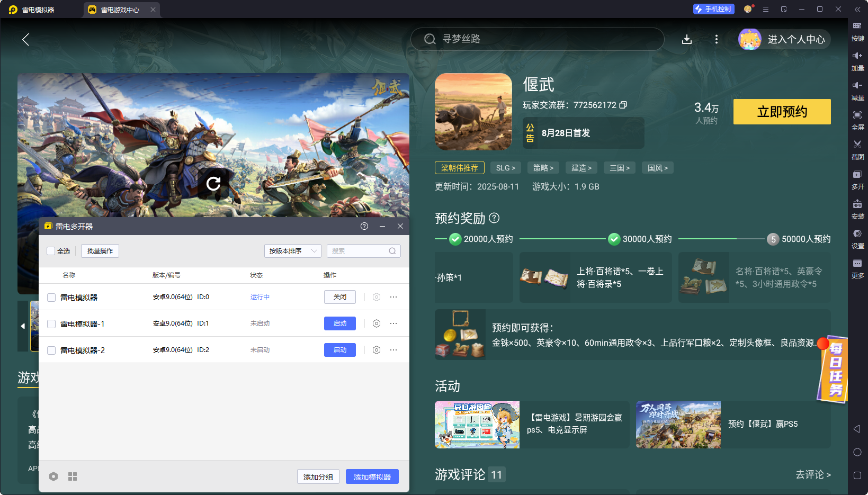Check the checkbox for 雷电模拟器-1
The image size is (868, 495).
pyautogui.click(x=51, y=323)
